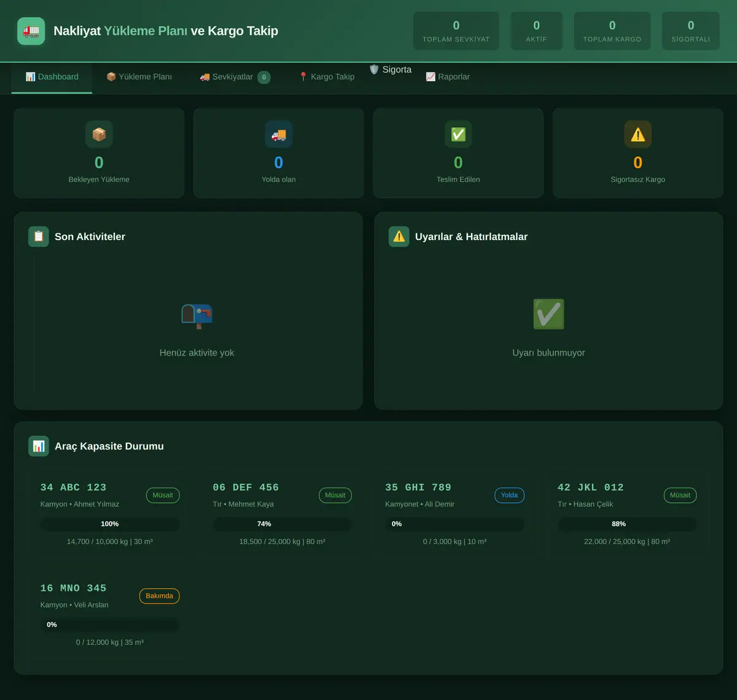Click the Yolda olan label
Viewport: 737px width, 700px height.
279,179
